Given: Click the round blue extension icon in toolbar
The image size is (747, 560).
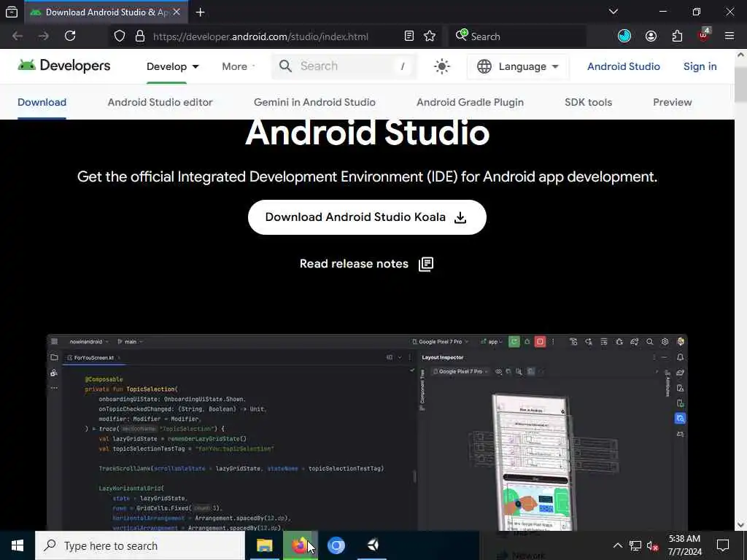Looking at the screenshot, I should click(x=624, y=36).
